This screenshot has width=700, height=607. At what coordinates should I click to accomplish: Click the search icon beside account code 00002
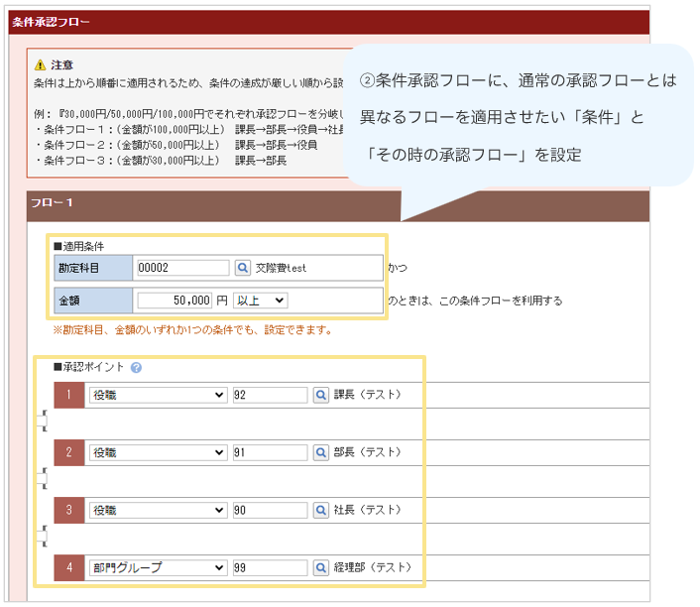244,268
